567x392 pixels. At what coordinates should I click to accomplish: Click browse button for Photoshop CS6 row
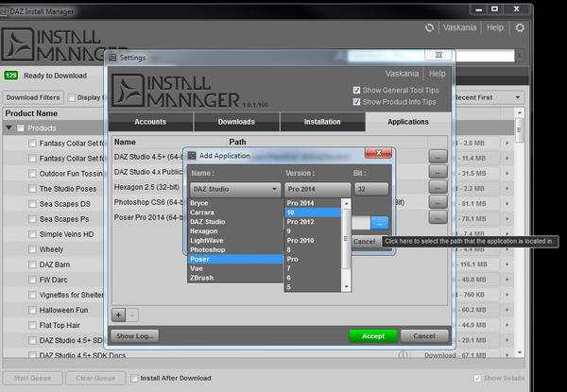[x=438, y=202]
